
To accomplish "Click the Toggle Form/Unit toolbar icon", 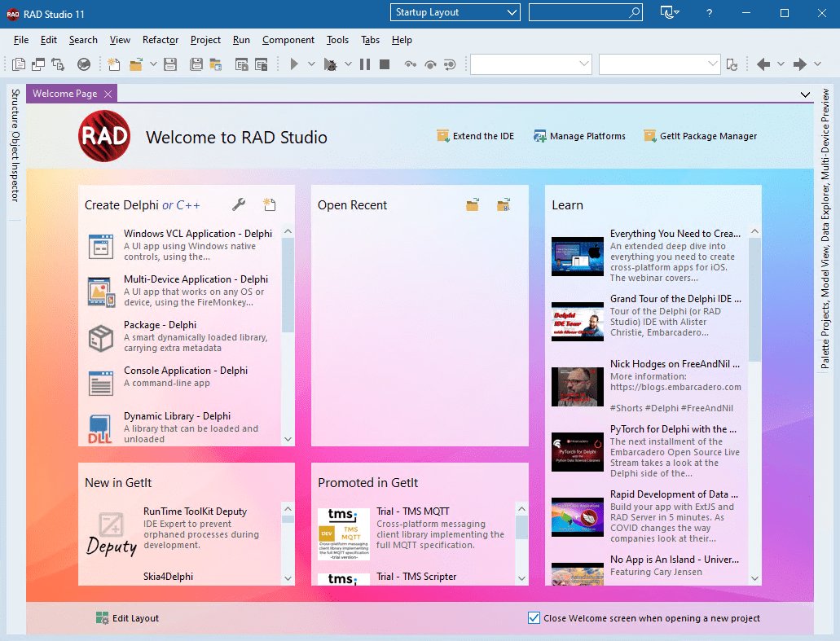I will click(58, 64).
